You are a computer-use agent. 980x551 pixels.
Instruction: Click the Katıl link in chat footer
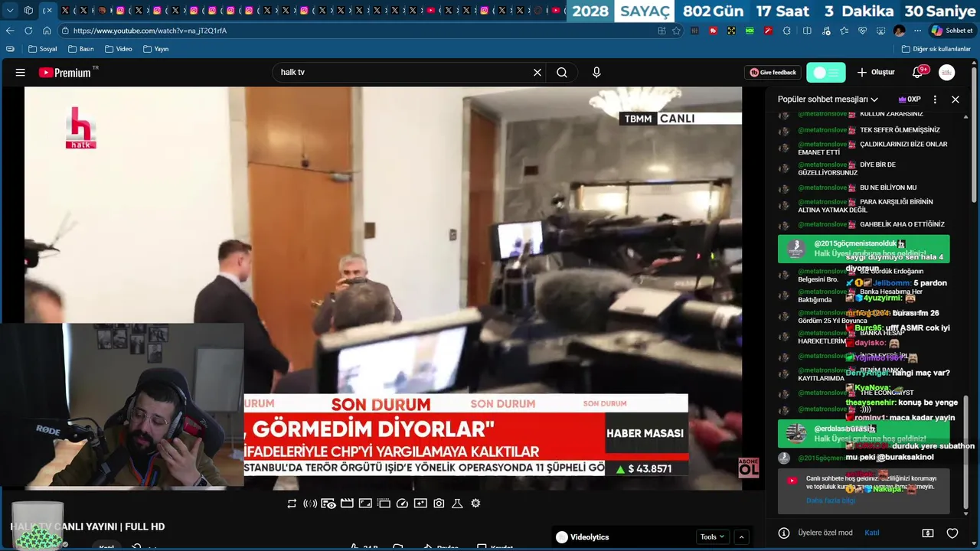[872, 533]
